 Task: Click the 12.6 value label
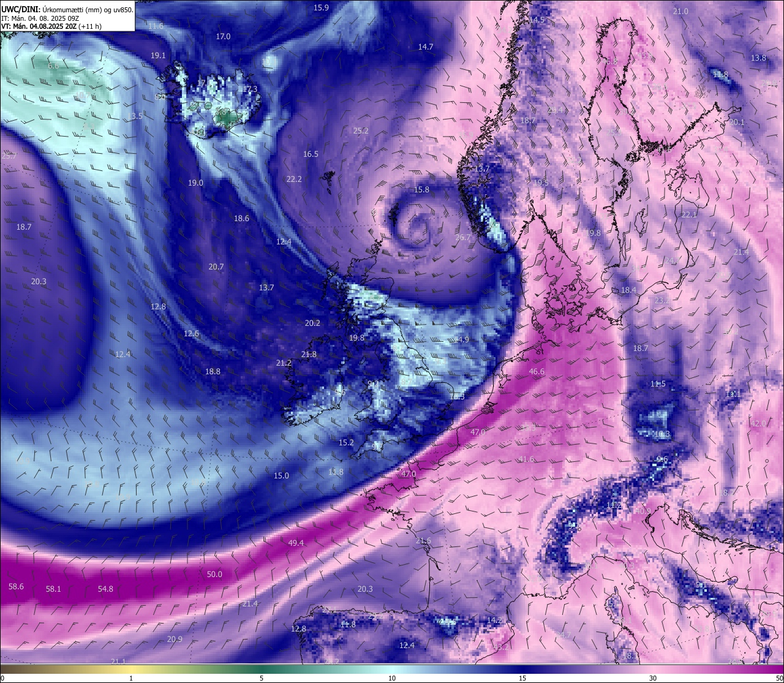coord(191,333)
